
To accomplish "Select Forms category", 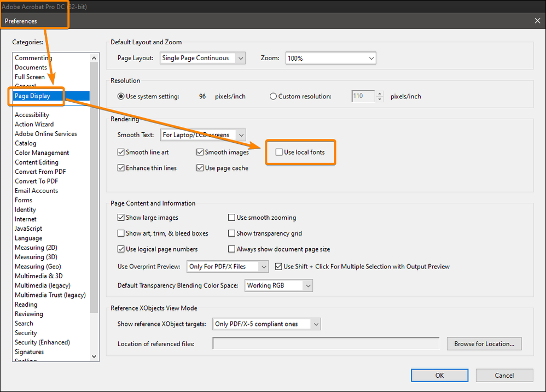I will click(x=24, y=200).
